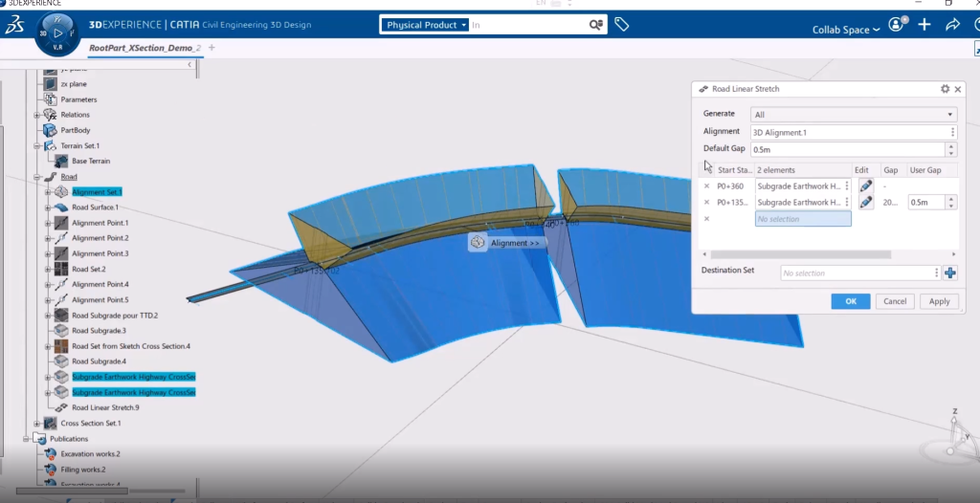Open the 3D compass play button
The image size is (980, 503).
(x=57, y=33)
